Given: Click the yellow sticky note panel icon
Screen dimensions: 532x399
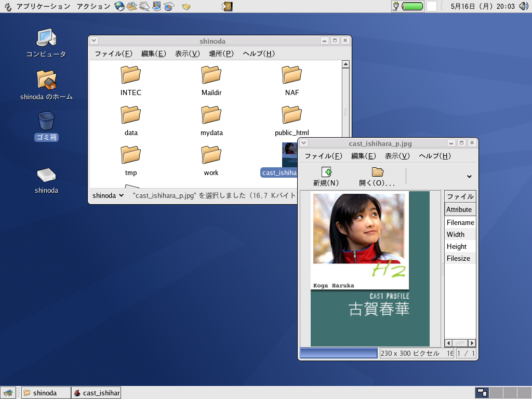Looking at the screenshot, I should click(186, 6).
